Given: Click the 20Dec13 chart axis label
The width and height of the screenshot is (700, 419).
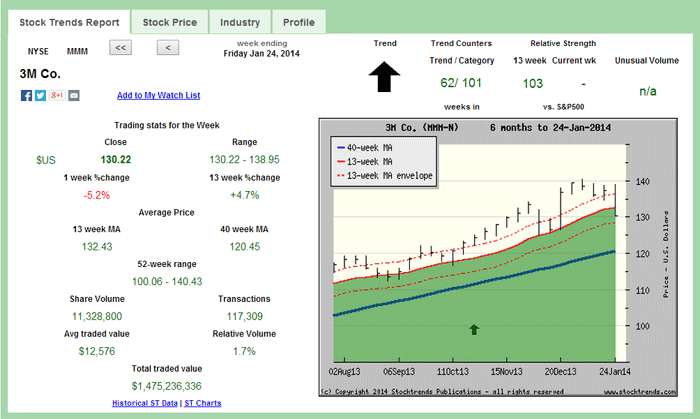Looking at the screenshot, I should pyautogui.click(x=560, y=372).
